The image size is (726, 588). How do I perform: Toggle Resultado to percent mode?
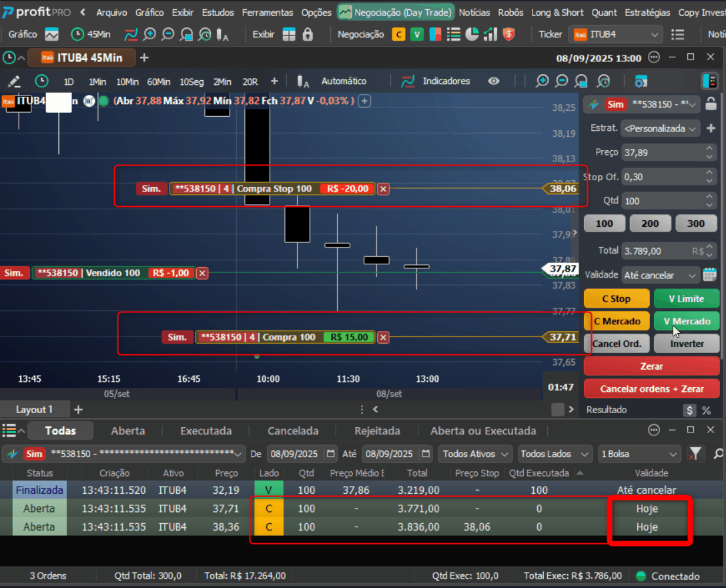(707, 410)
